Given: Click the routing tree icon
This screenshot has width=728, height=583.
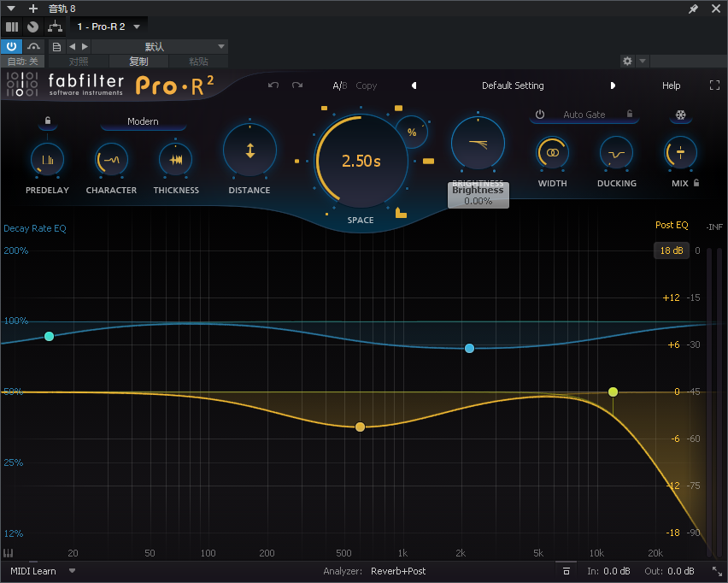Looking at the screenshot, I should 55,27.
